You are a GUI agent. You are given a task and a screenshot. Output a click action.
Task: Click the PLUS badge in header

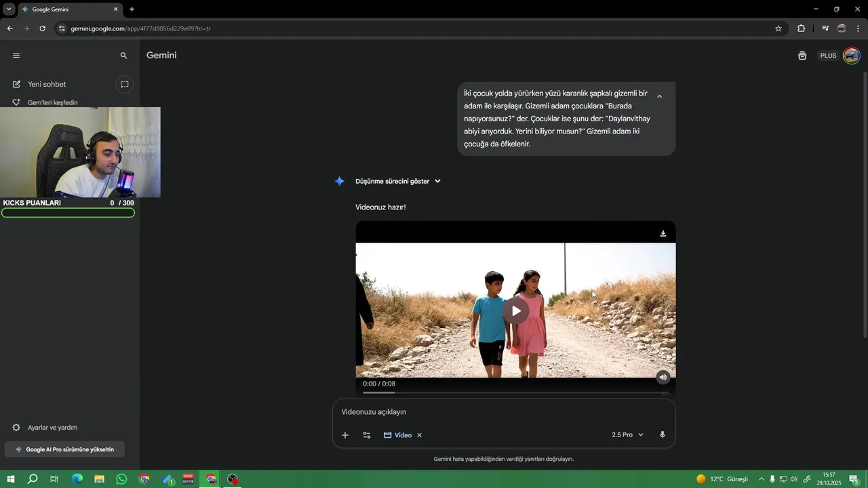click(x=828, y=56)
